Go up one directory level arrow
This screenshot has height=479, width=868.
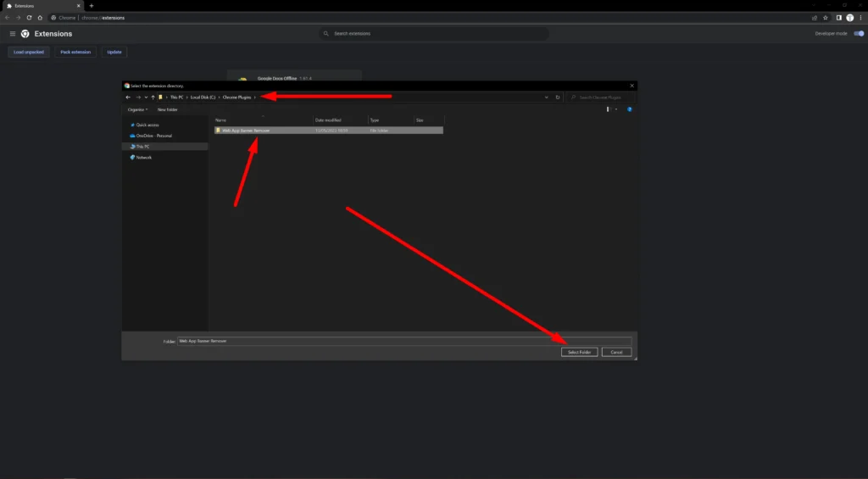pyautogui.click(x=152, y=97)
